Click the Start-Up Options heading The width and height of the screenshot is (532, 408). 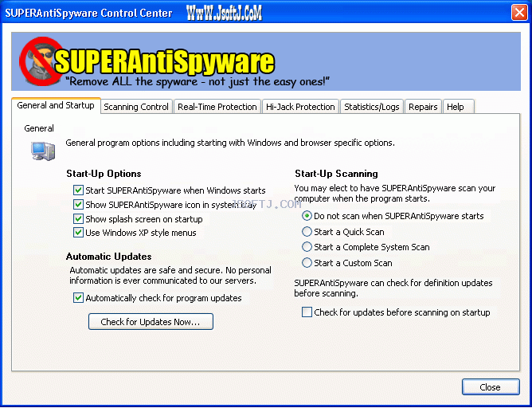104,174
